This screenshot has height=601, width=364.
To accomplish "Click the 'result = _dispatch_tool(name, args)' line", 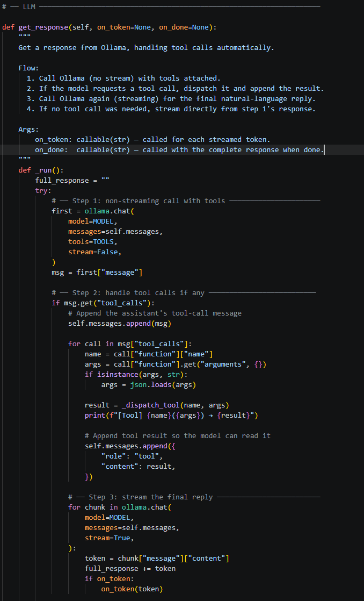I will pos(157,405).
